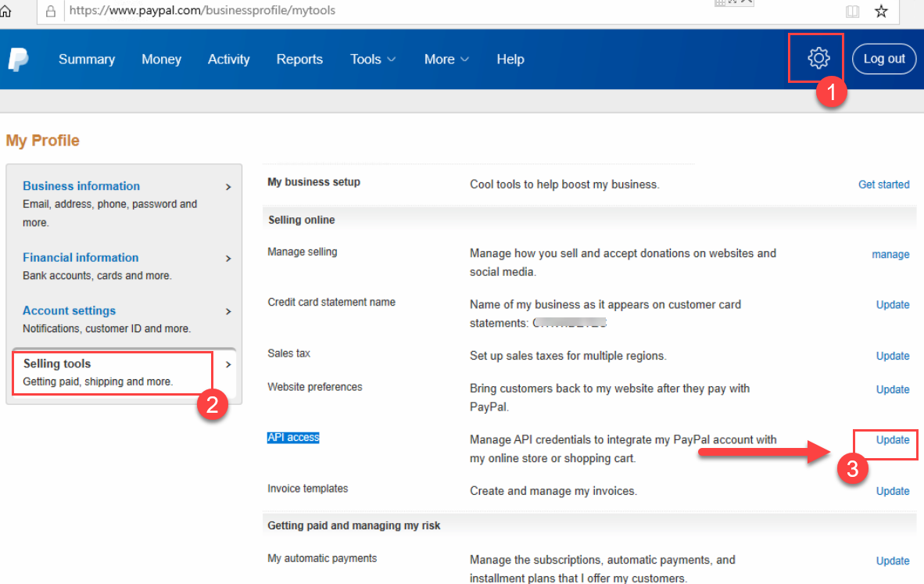Click Getting paid and managing my risk header
This screenshot has height=584, width=924.
(x=353, y=525)
